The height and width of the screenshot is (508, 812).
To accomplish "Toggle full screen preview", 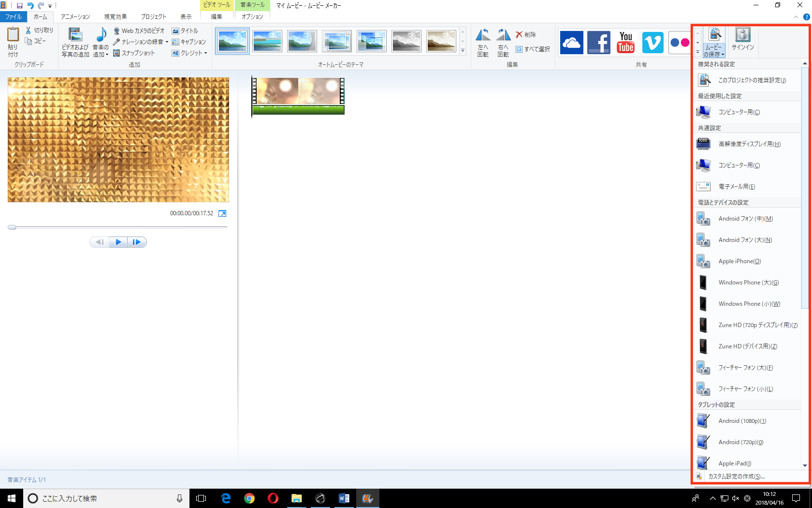I will pyautogui.click(x=222, y=213).
